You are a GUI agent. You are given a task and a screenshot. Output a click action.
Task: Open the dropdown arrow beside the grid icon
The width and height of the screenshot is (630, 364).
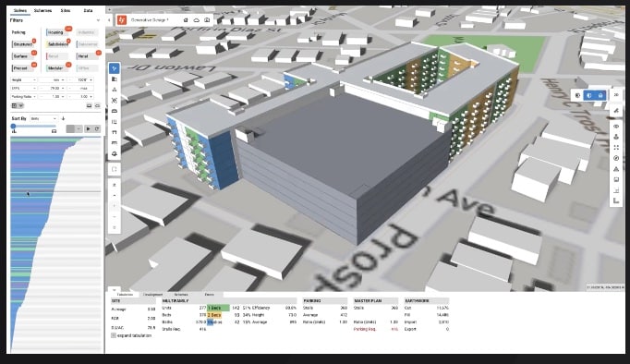(x=21, y=105)
